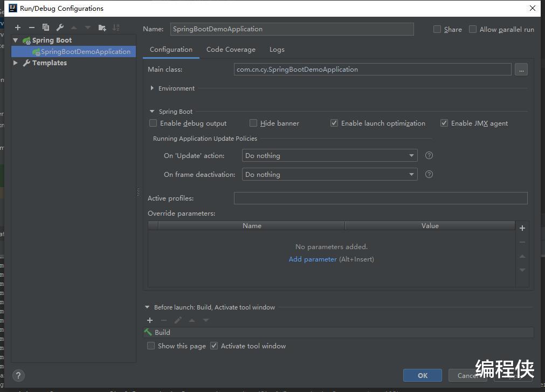Viewport: 545px width, 392px height.
Task: Open help for On frame deactivation
Action: pyautogui.click(x=429, y=174)
